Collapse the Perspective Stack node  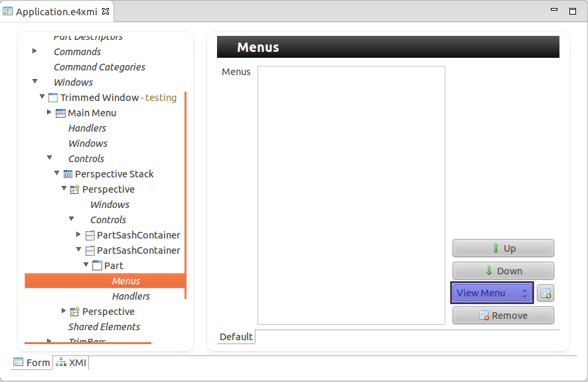click(x=57, y=173)
